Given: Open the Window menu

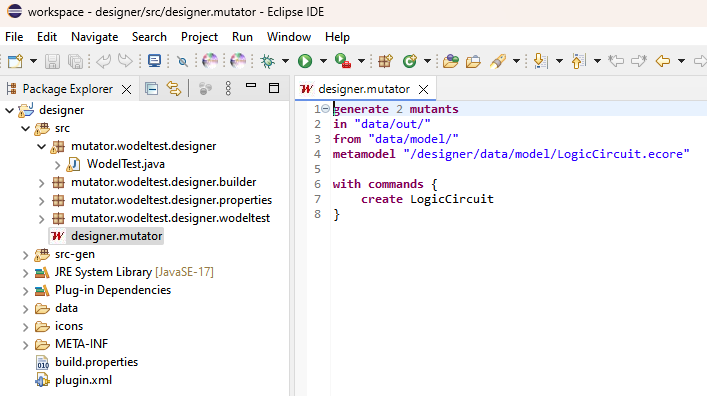Looking at the screenshot, I should point(289,37).
